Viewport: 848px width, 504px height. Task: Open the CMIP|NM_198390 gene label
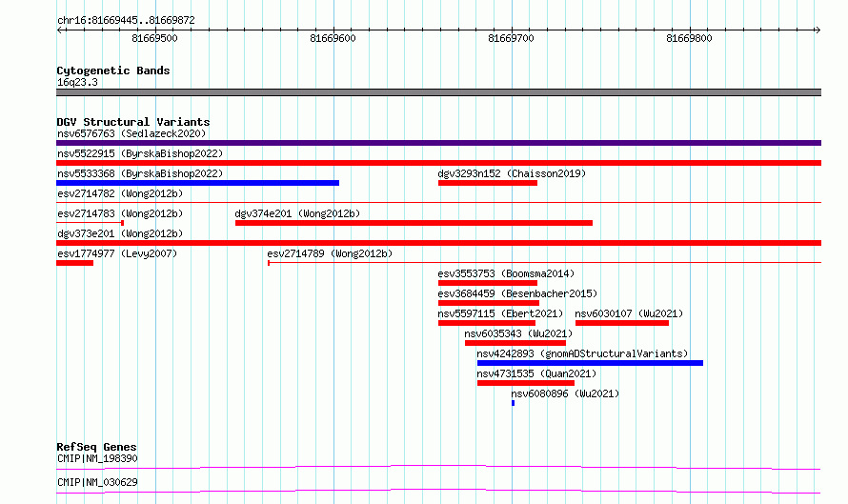tap(97, 458)
